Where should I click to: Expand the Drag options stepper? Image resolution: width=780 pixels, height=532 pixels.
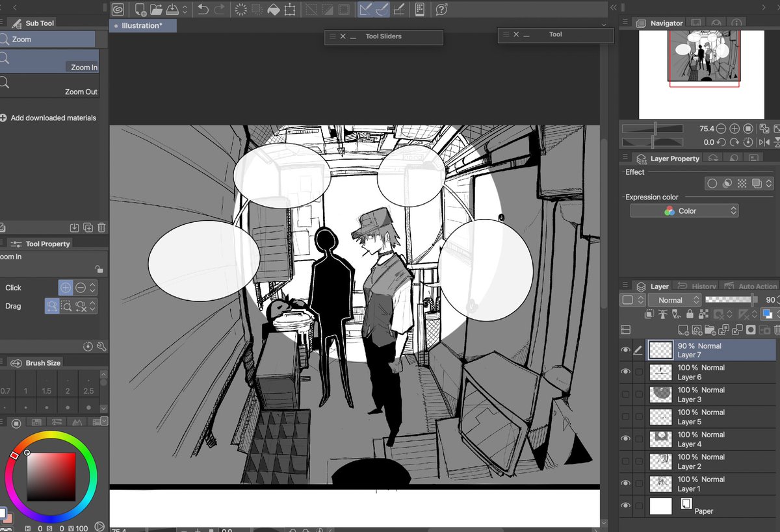coord(93,306)
